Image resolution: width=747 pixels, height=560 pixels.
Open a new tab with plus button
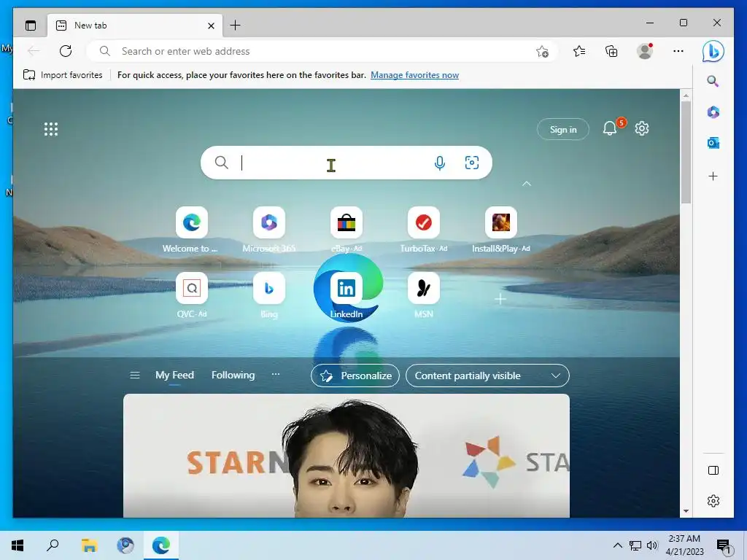pyautogui.click(x=236, y=26)
